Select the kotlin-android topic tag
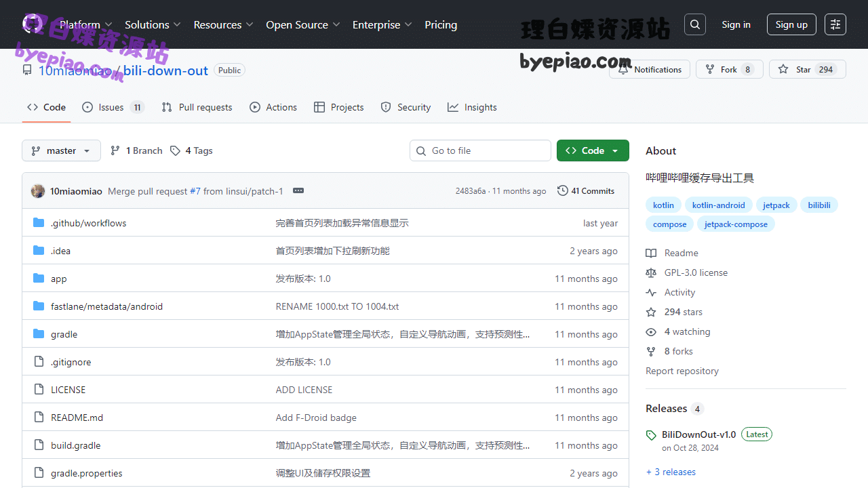Image resolution: width=868 pixels, height=488 pixels. click(718, 205)
